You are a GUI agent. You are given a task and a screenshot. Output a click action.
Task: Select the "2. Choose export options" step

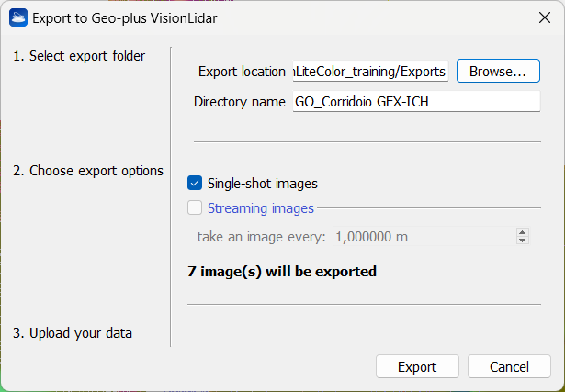tap(88, 171)
